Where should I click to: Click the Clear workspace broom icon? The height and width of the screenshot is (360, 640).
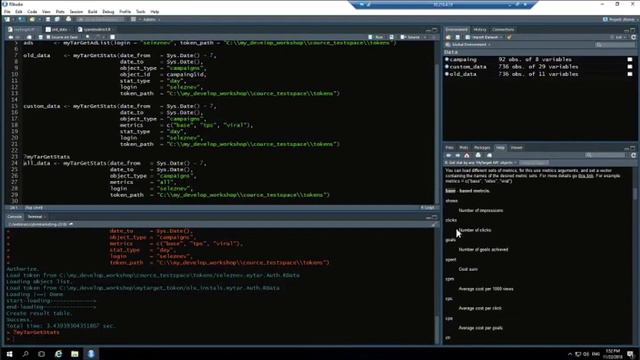pos(509,37)
